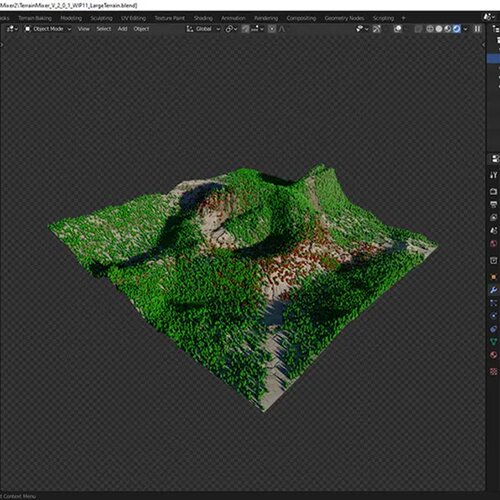Open the Object properties tab
500x500 pixels.
pyautogui.click(x=494, y=277)
